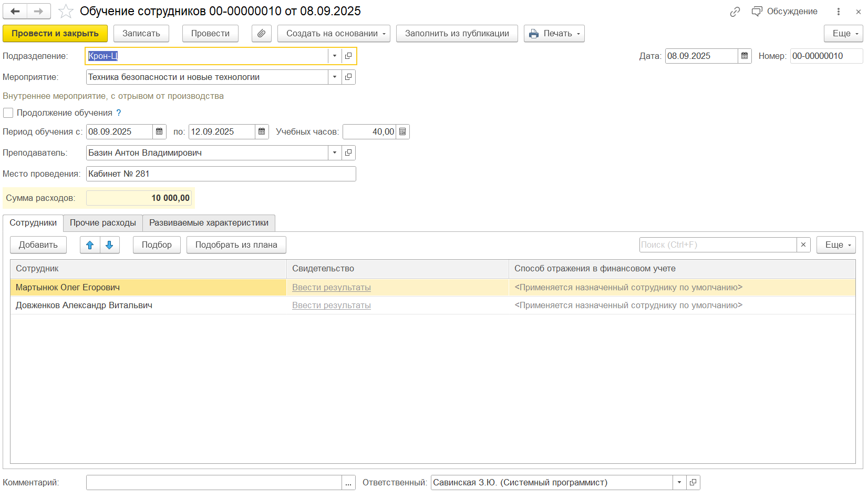Toggle Продолжение обучения checkbox
This screenshot has width=868, height=498.
8,113
